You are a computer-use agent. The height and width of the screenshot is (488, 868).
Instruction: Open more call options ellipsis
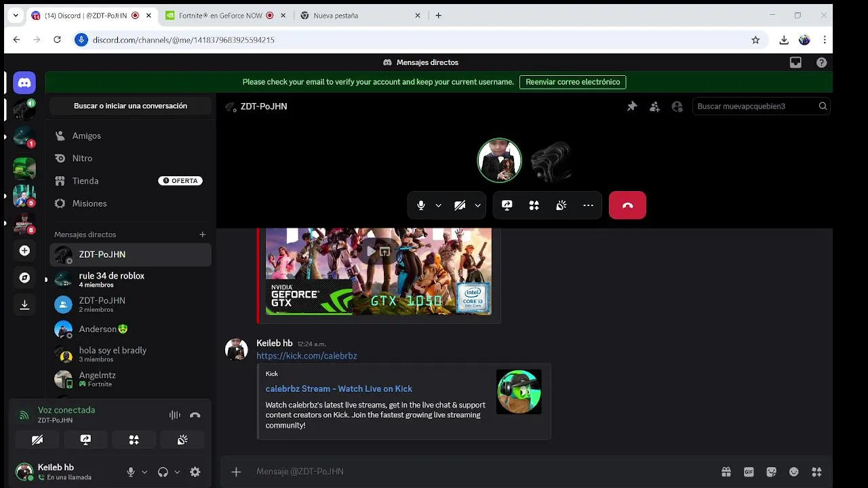coord(588,205)
